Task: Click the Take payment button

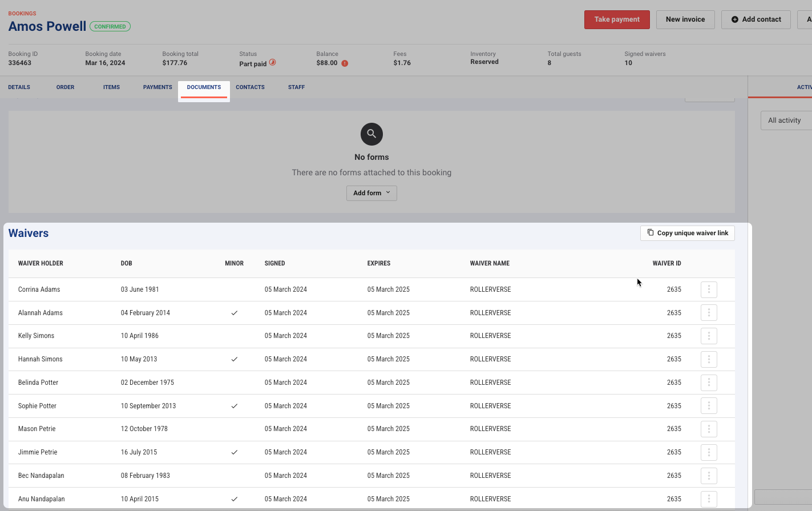Action: click(x=617, y=19)
